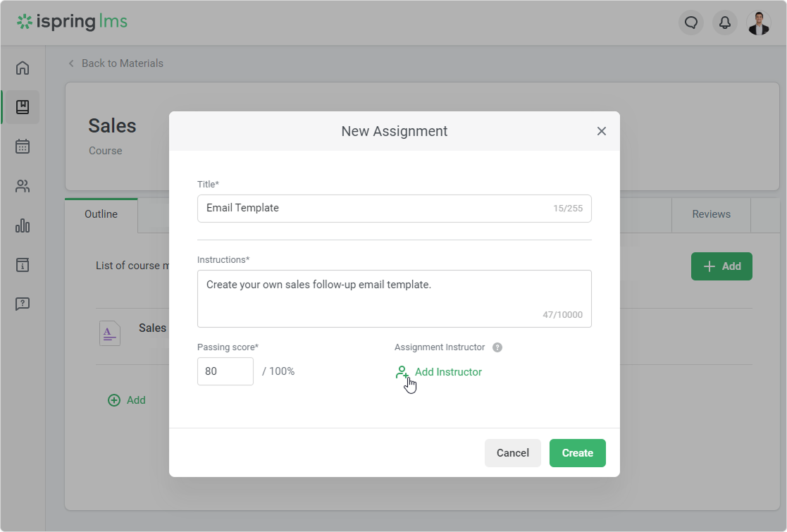The width and height of the screenshot is (787, 532).
Task: Close the New Assignment dialog
Action: point(601,131)
